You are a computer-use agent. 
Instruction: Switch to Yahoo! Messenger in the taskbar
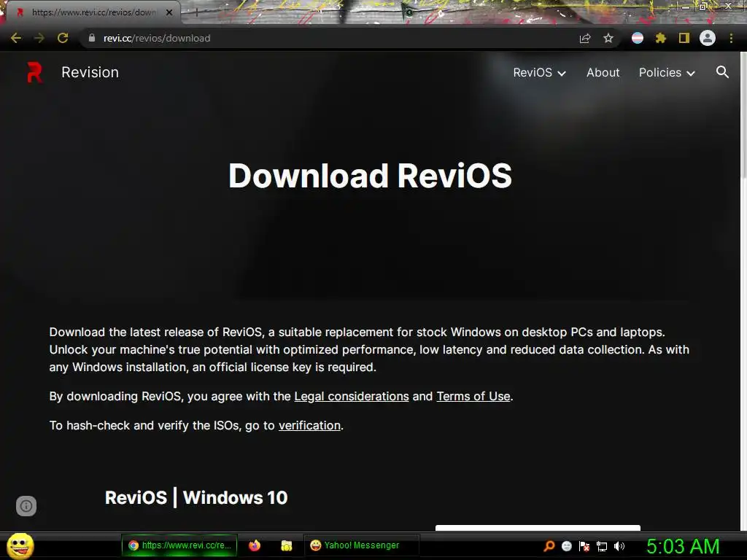(x=361, y=545)
